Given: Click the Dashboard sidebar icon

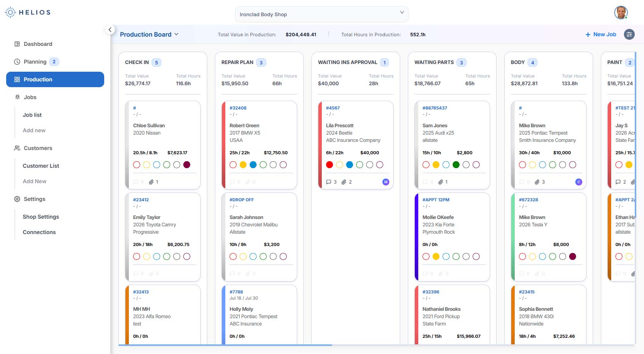Looking at the screenshot, I should click(17, 44).
